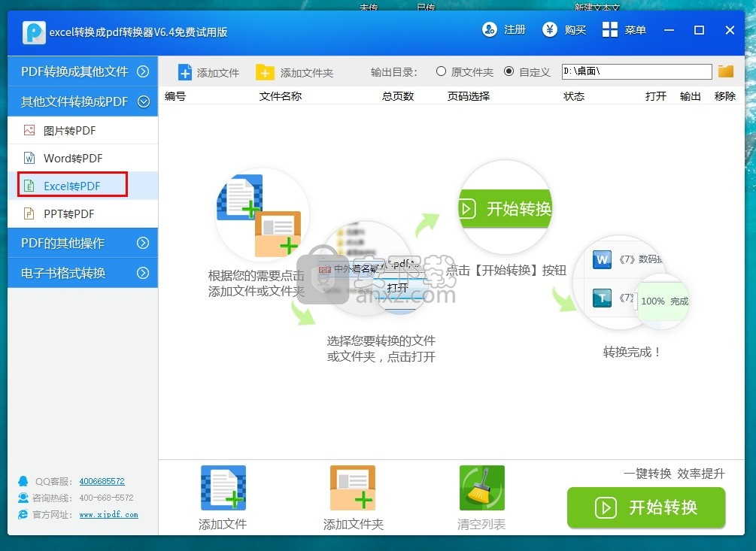Open QQ客服 link 4006685572
756x551 pixels.
pos(102,480)
